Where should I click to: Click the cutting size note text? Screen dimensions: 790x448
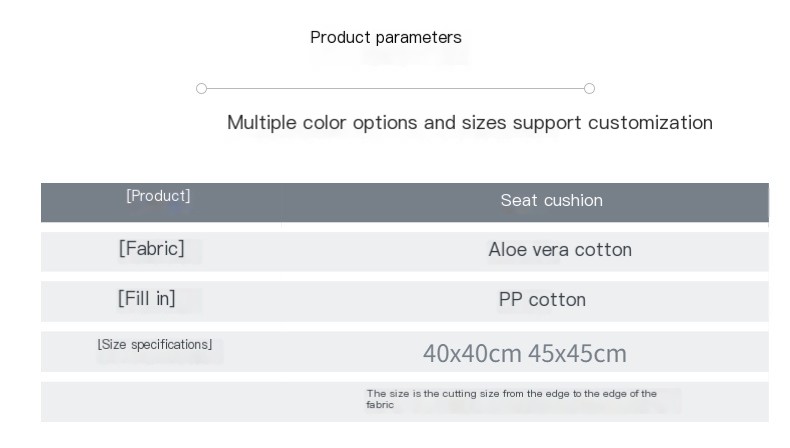point(511,399)
